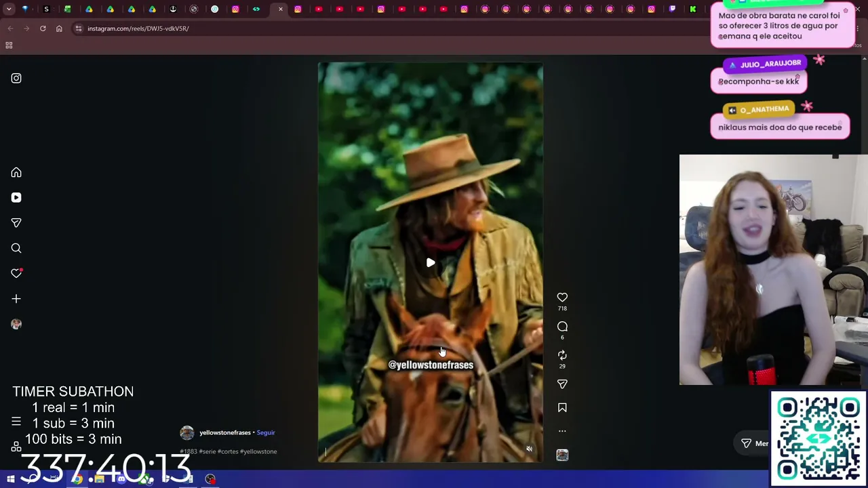Click the #1883 hashtag
868x488 pixels.
tap(189, 451)
